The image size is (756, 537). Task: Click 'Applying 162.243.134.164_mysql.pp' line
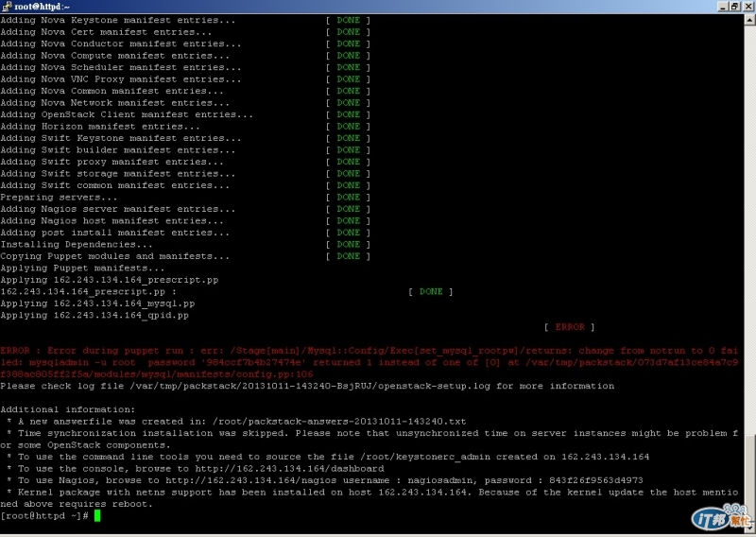pyautogui.click(x=97, y=304)
